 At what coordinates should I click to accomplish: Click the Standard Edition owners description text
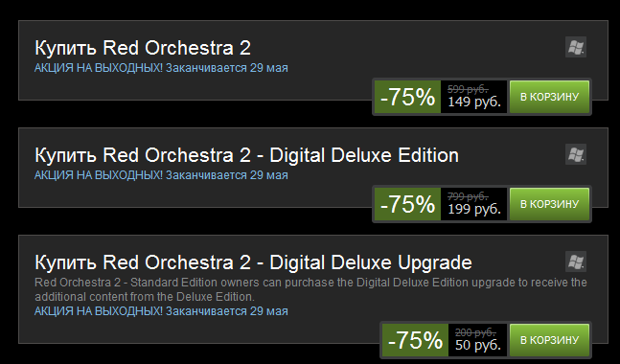pyautogui.click(x=310, y=289)
